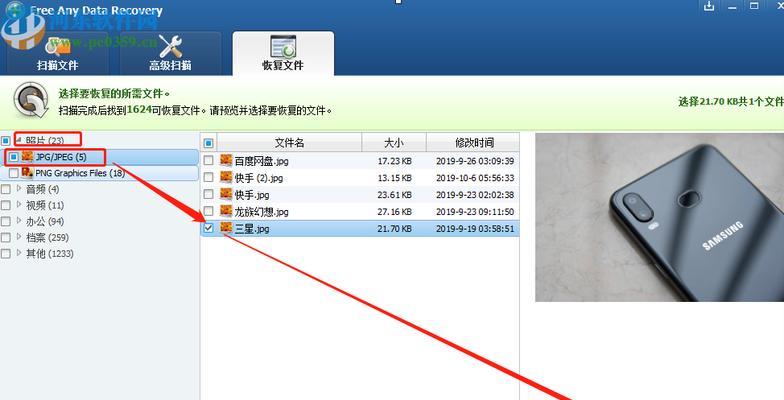Toggle the select-all checkbox in the file list header

(208, 144)
